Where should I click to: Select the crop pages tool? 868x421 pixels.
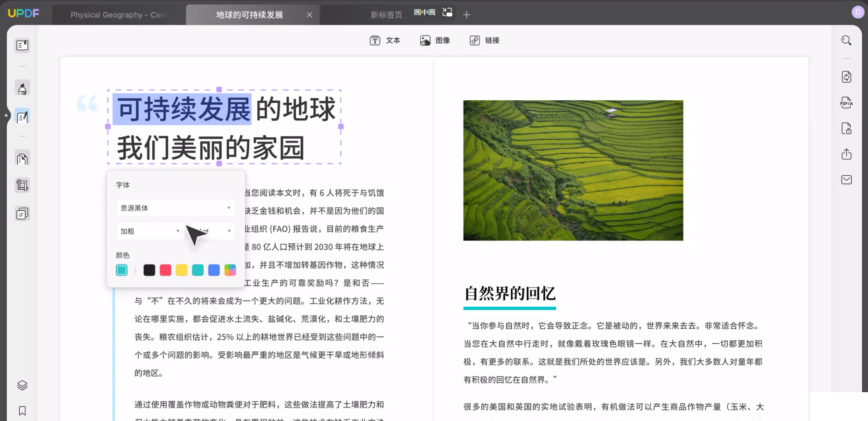tap(22, 185)
